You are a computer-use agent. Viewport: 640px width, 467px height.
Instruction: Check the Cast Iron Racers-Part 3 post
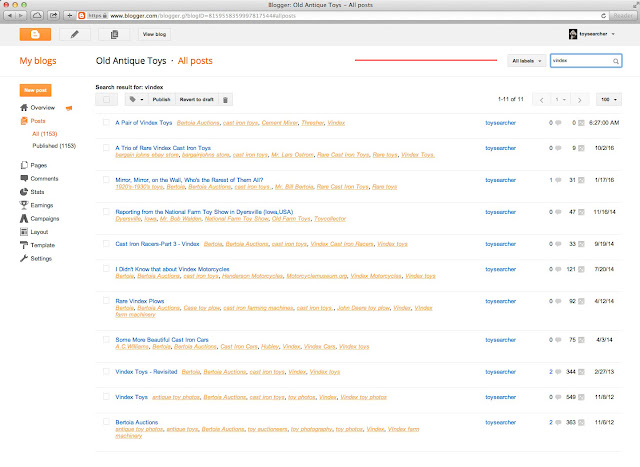(x=106, y=244)
